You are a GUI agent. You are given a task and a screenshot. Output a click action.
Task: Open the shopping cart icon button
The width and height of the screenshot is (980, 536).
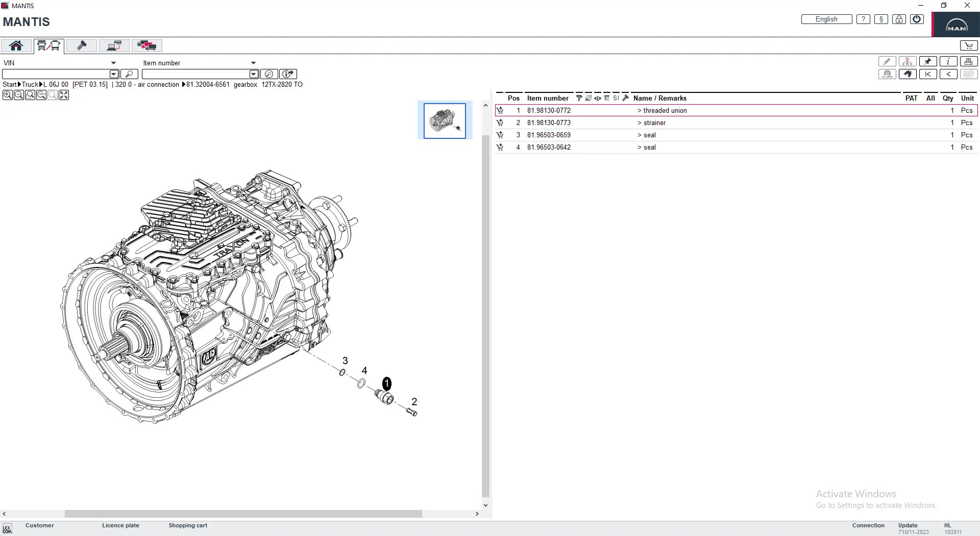968,45
